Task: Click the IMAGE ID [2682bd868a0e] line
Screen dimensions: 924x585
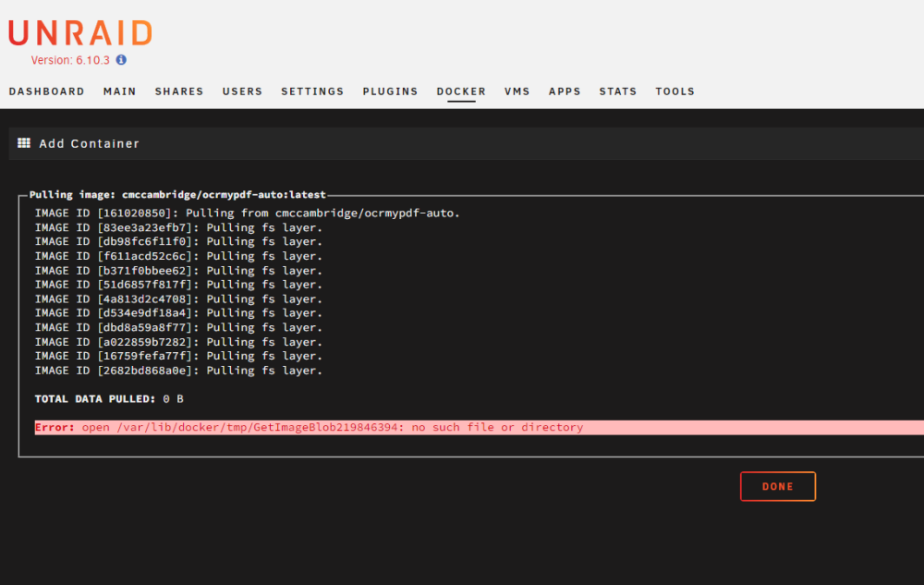Action: (x=178, y=371)
